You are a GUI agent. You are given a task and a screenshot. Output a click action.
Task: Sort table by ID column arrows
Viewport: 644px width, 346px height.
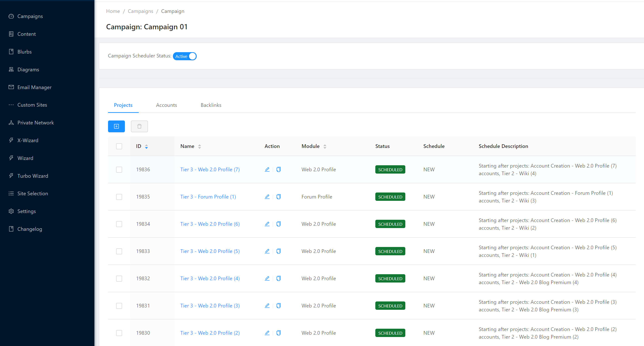pos(147,147)
